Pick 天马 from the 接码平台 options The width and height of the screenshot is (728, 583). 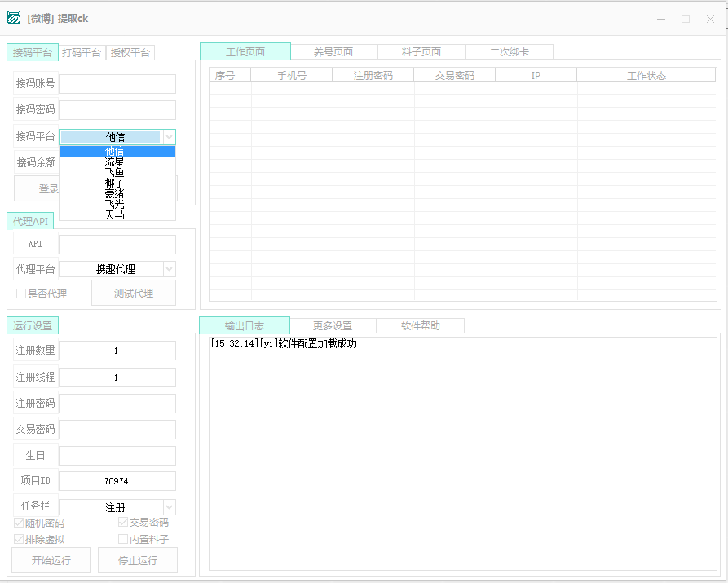coord(115,215)
